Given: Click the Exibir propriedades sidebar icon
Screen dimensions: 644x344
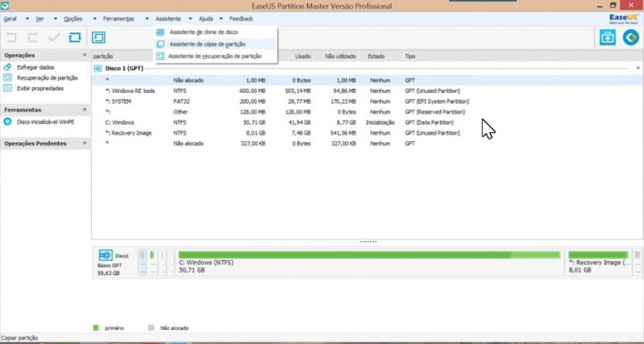Looking at the screenshot, I should tap(7, 88).
